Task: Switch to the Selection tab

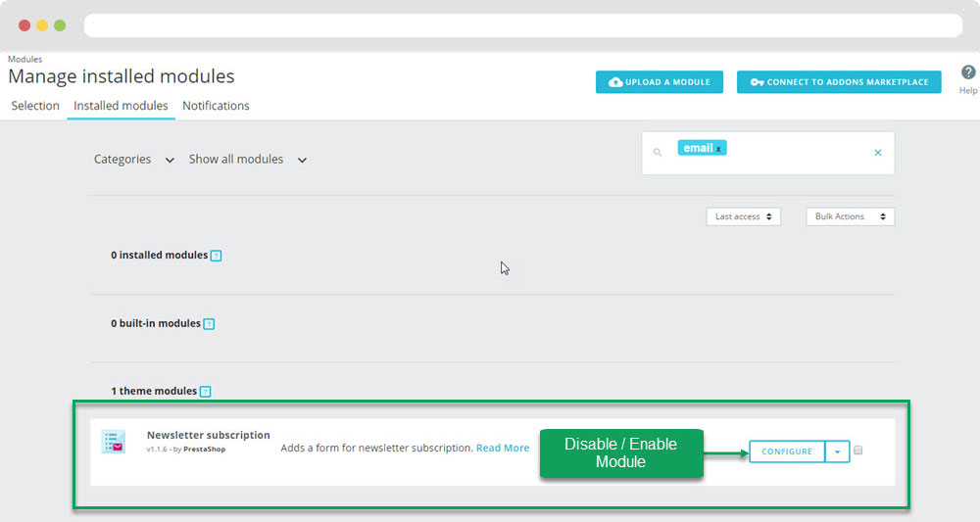Action: 35,106
